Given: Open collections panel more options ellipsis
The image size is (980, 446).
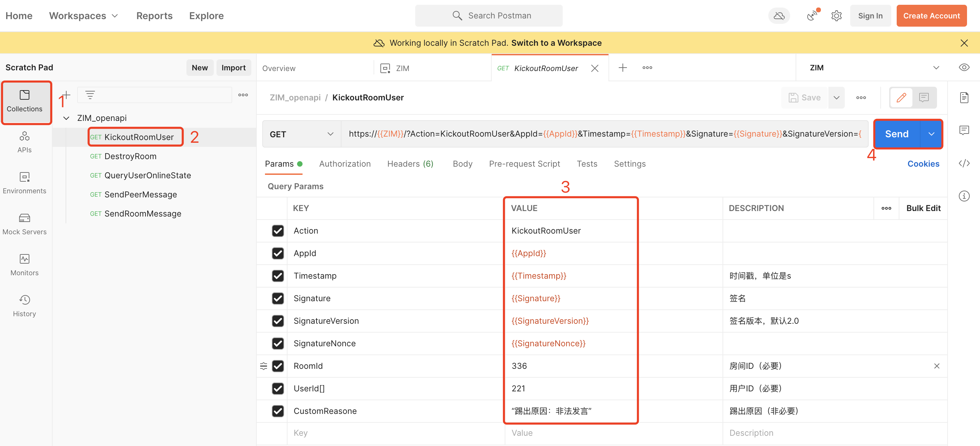Looking at the screenshot, I should (243, 95).
